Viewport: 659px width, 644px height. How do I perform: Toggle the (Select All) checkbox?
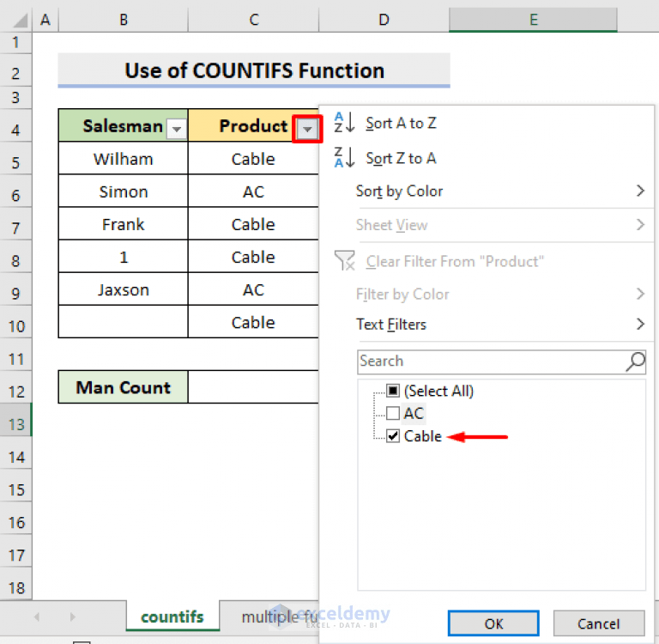coord(393,391)
